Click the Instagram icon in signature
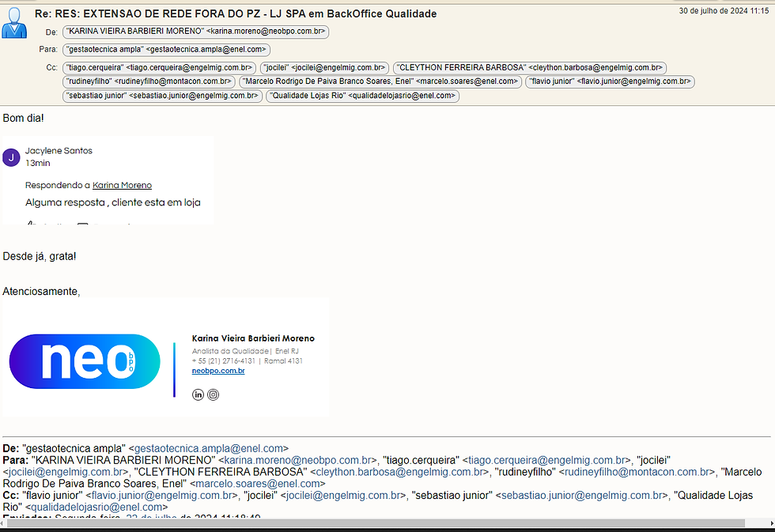775x532 pixels. pos(213,394)
